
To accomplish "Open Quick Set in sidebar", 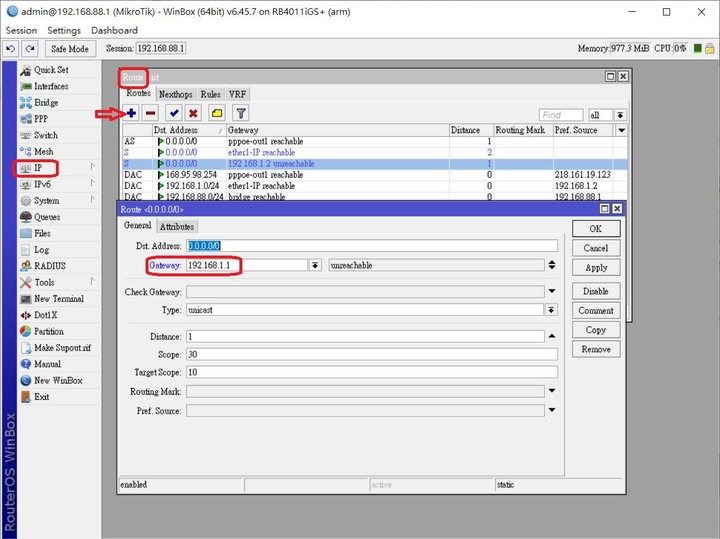I will 51,70.
